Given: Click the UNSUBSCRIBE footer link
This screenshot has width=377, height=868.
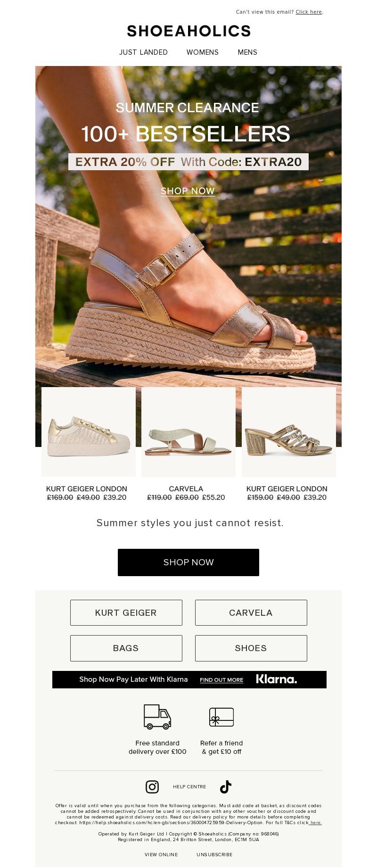Looking at the screenshot, I should (x=214, y=854).
